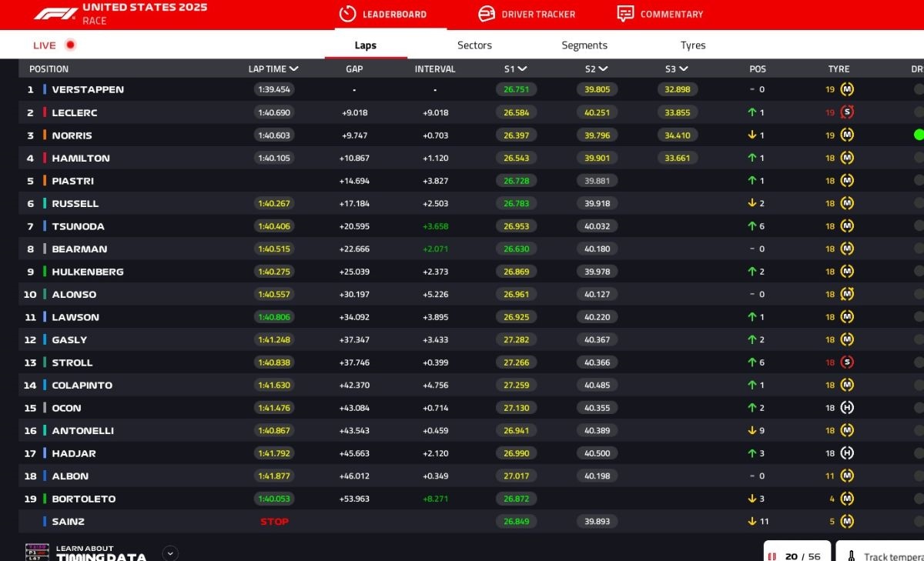The width and height of the screenshot is (924, 561).
Task: Click the HAMILTON driver name
Action: click(81, 158)
